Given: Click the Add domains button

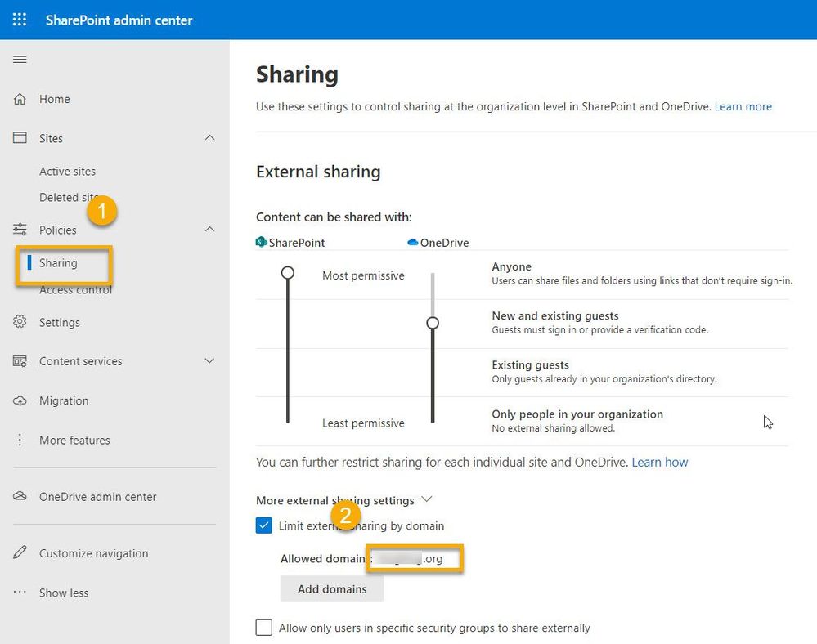Looking at the screenshot, I should [332, 588].
